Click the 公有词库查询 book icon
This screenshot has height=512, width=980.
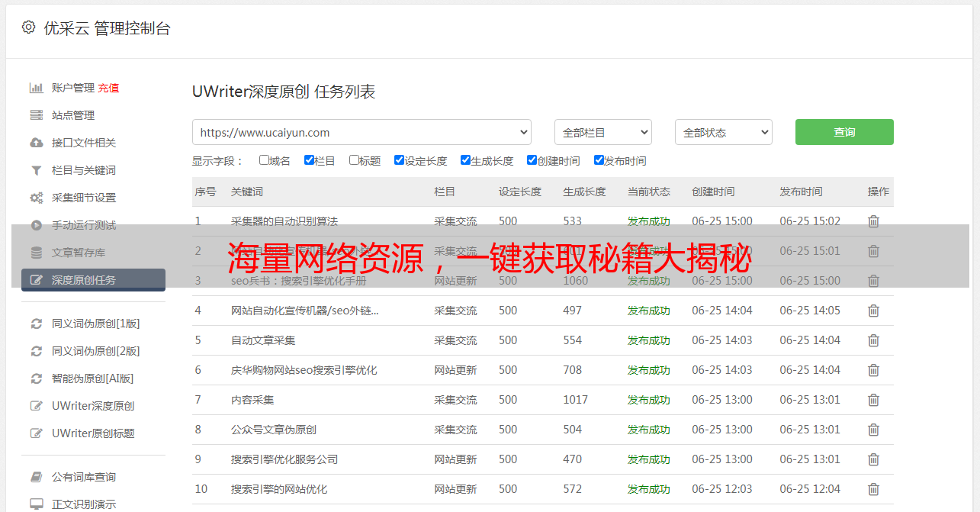pyautogui.click(x=36, y=477)
